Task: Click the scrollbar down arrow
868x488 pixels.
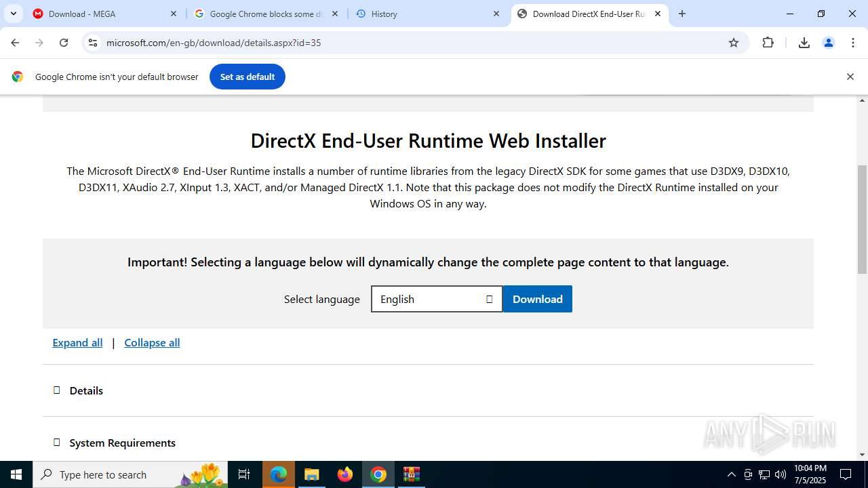Action: [863, 455]
